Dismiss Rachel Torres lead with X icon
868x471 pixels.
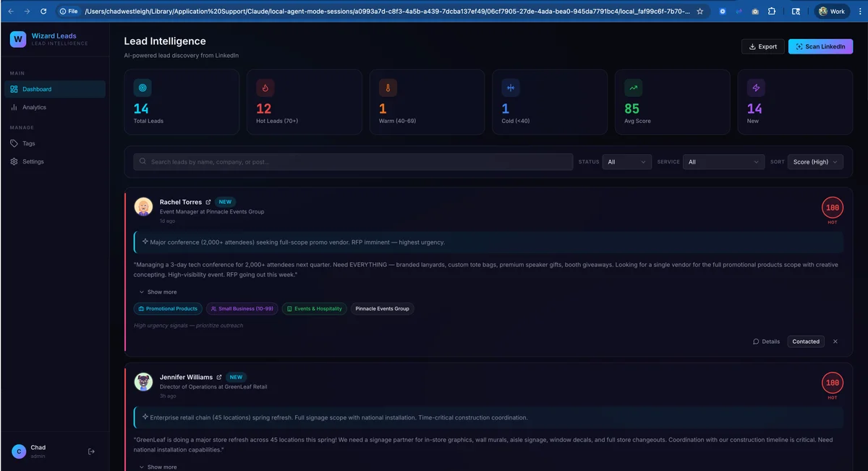[x=835, y=341]
